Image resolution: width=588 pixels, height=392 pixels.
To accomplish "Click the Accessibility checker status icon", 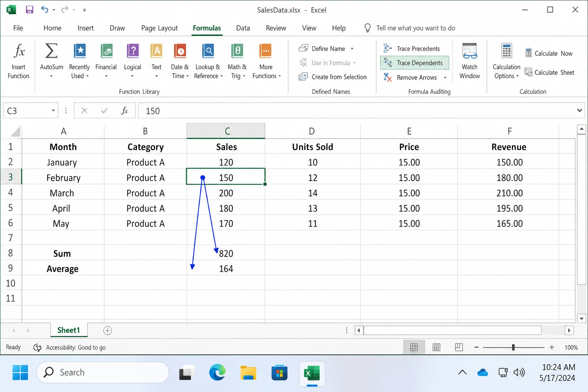I will [x=38, y=347].
